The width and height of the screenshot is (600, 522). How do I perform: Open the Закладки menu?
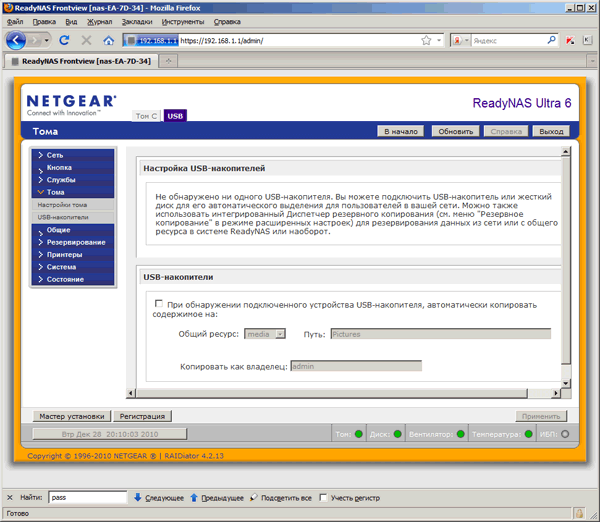(137, 22)
